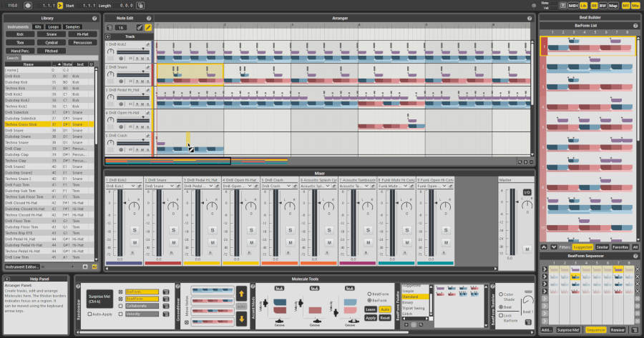Click the DnB Crash track pan knob
Screen dimensions: 644x338
pos(110,143)
